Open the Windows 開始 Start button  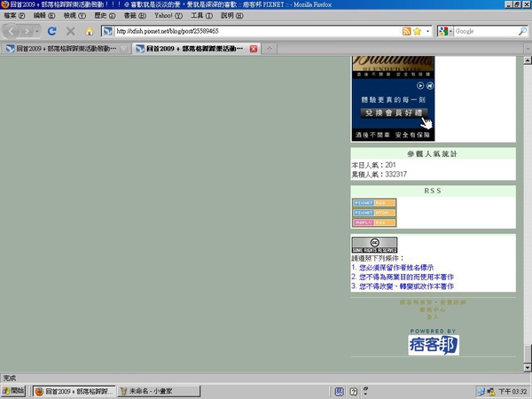13,391
